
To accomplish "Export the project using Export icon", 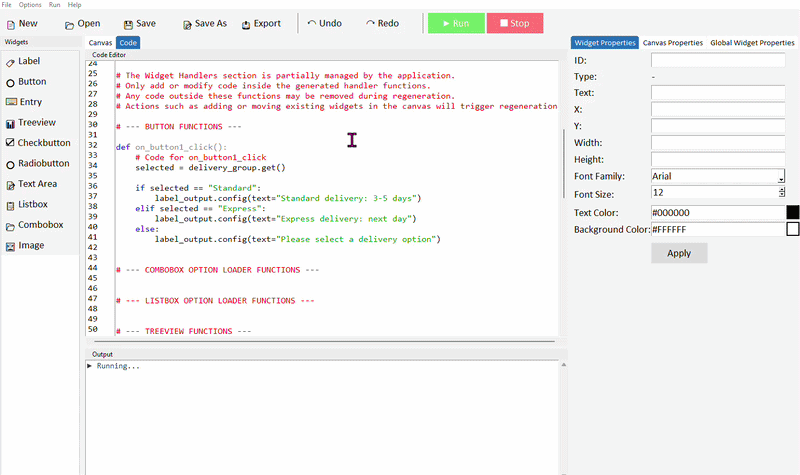I will 246,24.
